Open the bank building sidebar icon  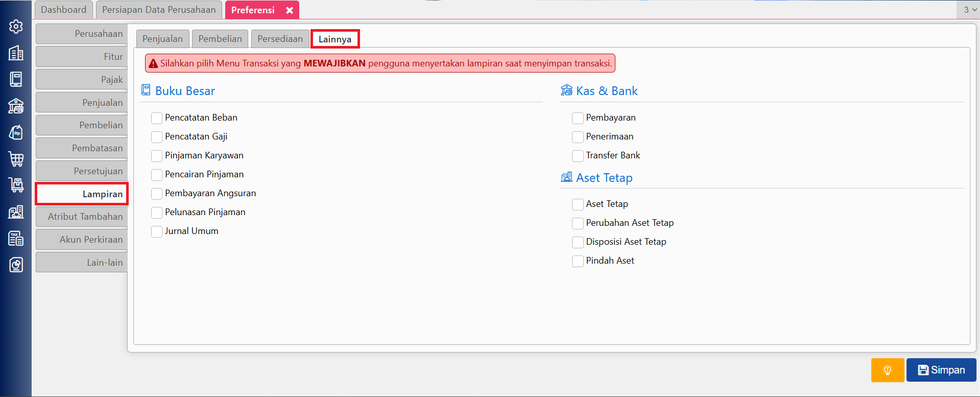pos(16,106)
